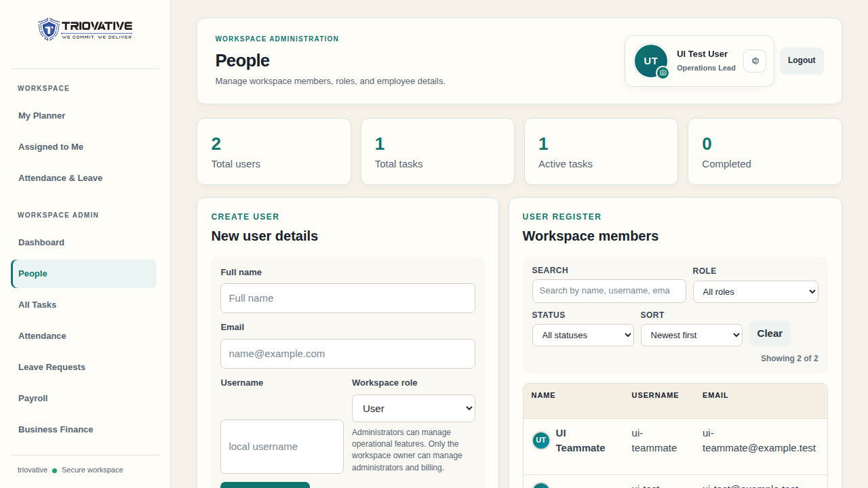Click the Active tasks stat card
868x488 pixels.
click(x=601, y=152)
